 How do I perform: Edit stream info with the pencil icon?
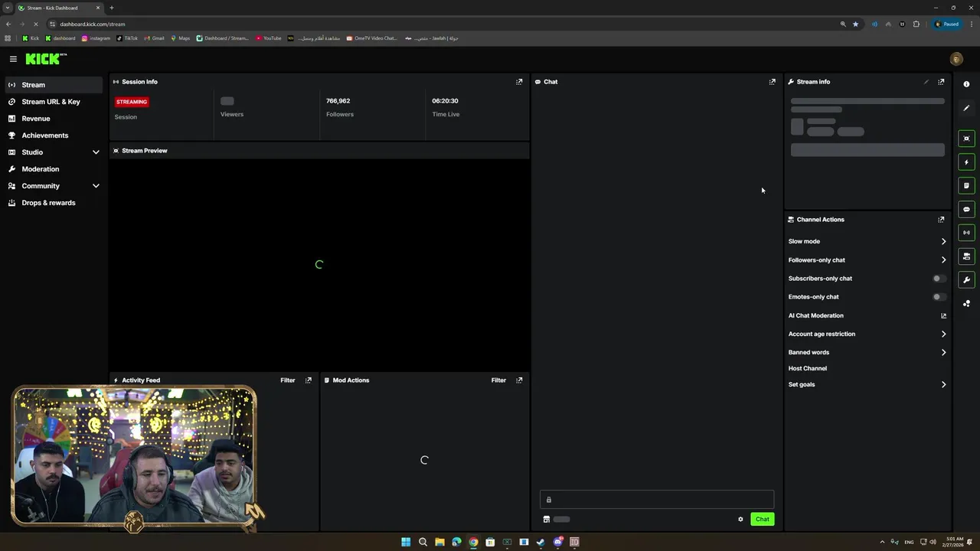(x=926, y=82)
